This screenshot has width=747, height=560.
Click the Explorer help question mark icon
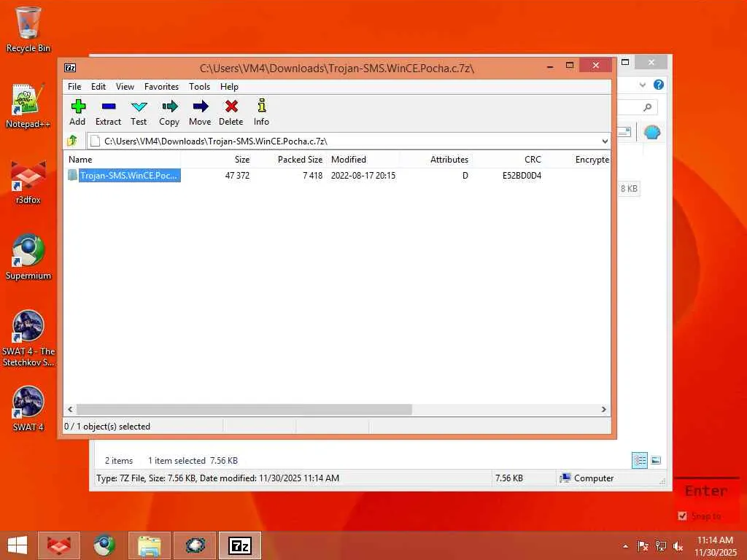[x=659, y=85]
